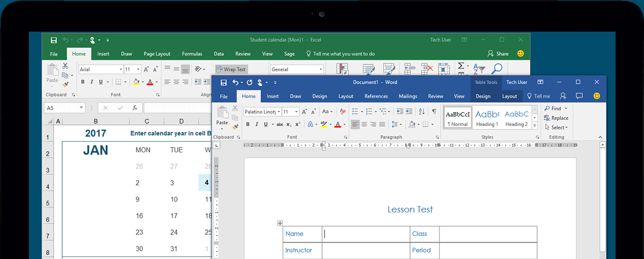Open the Mailings tab in Word
This screenshot has width=644, height=259.
coord(408,97)
